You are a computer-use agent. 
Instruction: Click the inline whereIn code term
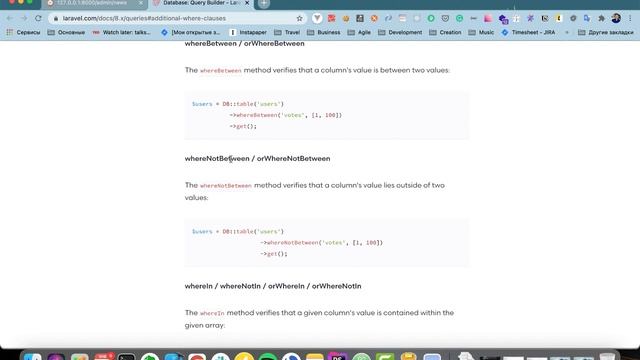tap(212, 313)
